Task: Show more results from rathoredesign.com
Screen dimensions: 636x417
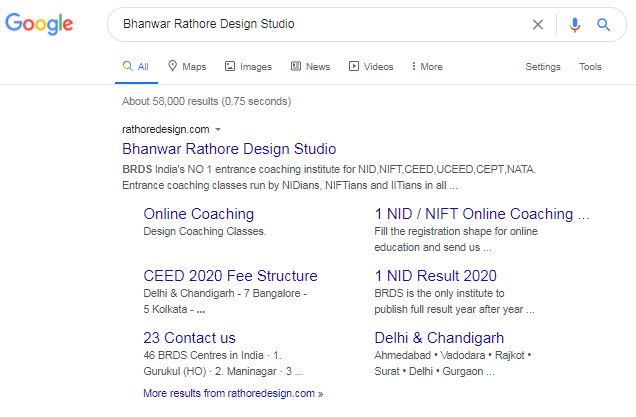Action: (x=233, y=394)
